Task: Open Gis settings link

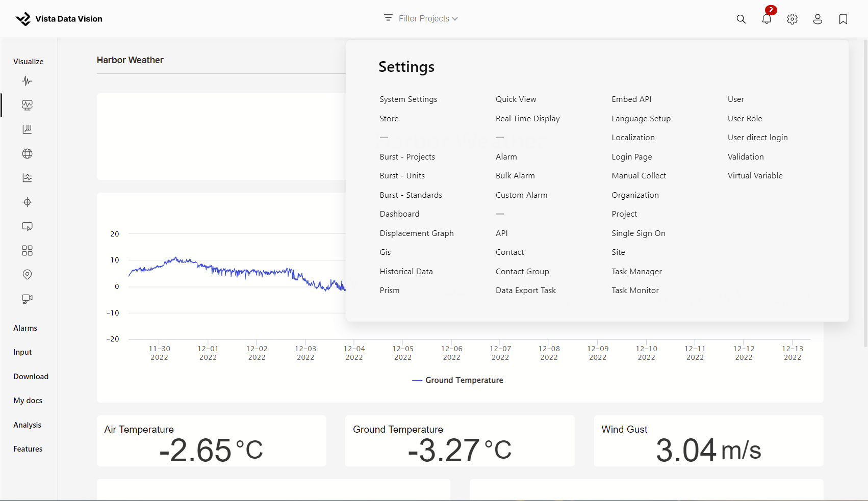Action: coord(386,252)
